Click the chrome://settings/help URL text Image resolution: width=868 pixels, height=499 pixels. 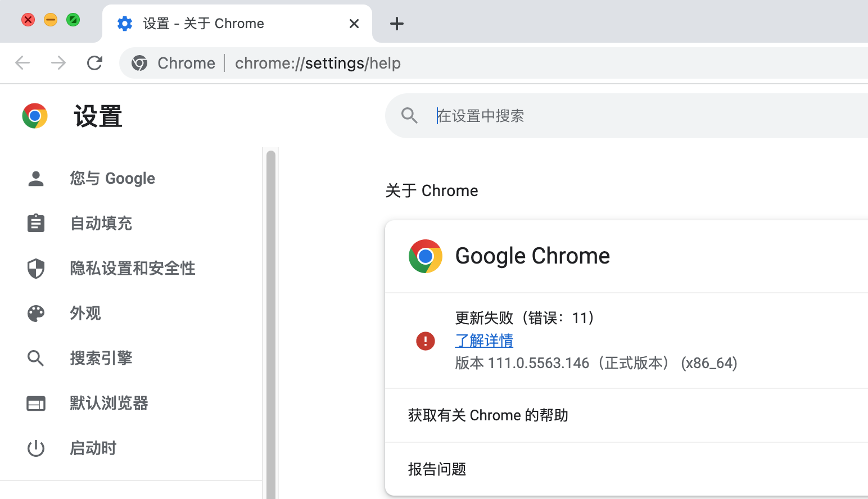(x=318, y=63)
